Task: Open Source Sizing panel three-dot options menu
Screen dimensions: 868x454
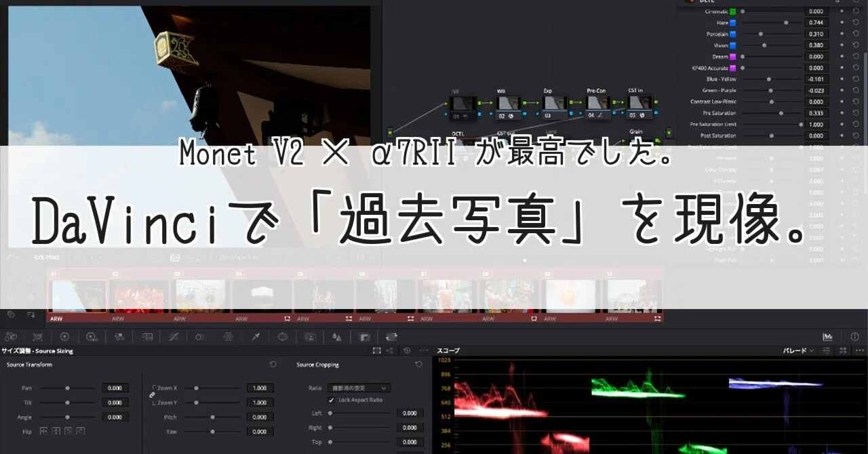Action: coord(423,350)
